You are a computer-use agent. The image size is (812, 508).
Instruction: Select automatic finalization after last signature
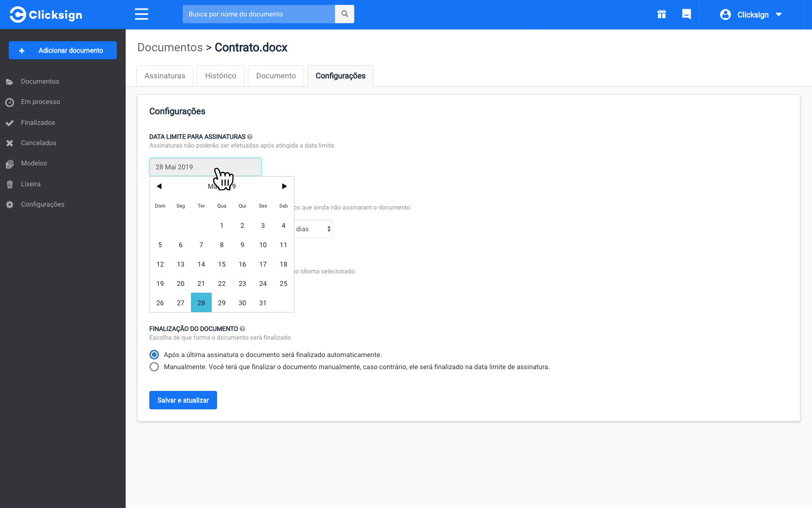coord(154,355)
